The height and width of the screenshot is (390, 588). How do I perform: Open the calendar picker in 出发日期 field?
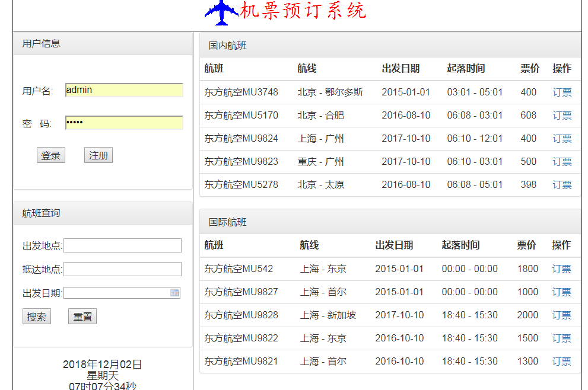174,293
